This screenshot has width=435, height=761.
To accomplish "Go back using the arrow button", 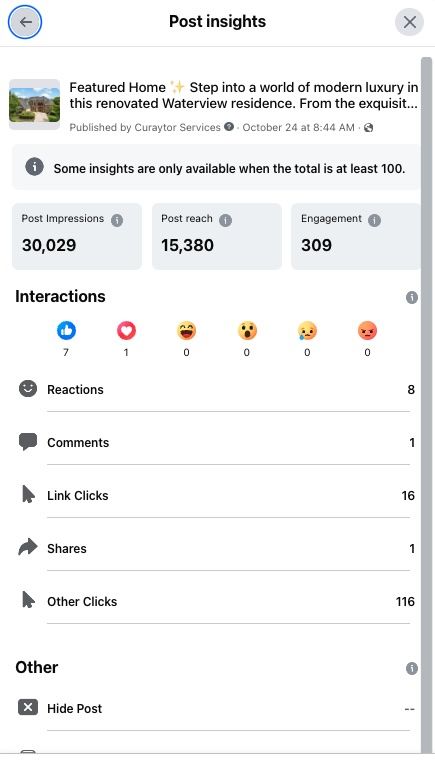I will (x=25, y=22).
